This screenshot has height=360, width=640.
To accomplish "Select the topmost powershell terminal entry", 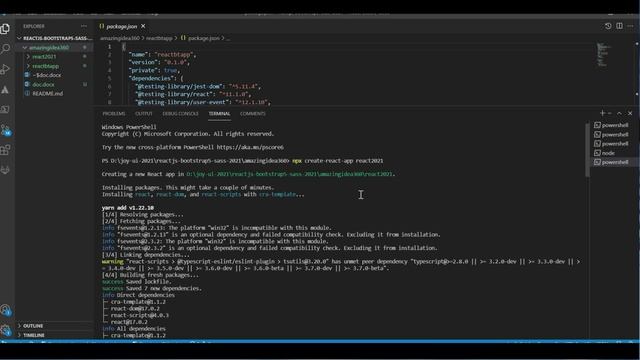I will click(x=612, y=125).
